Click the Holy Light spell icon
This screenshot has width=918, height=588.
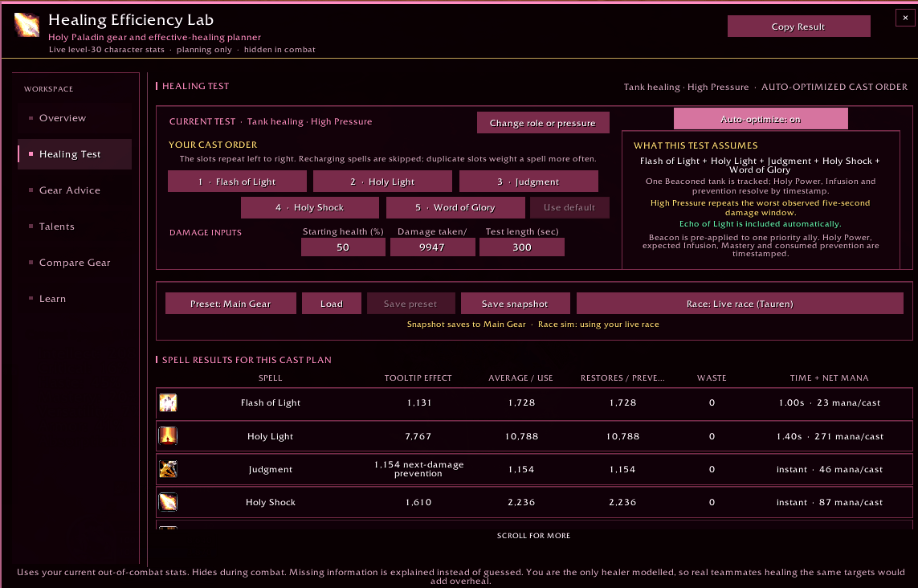168,436
